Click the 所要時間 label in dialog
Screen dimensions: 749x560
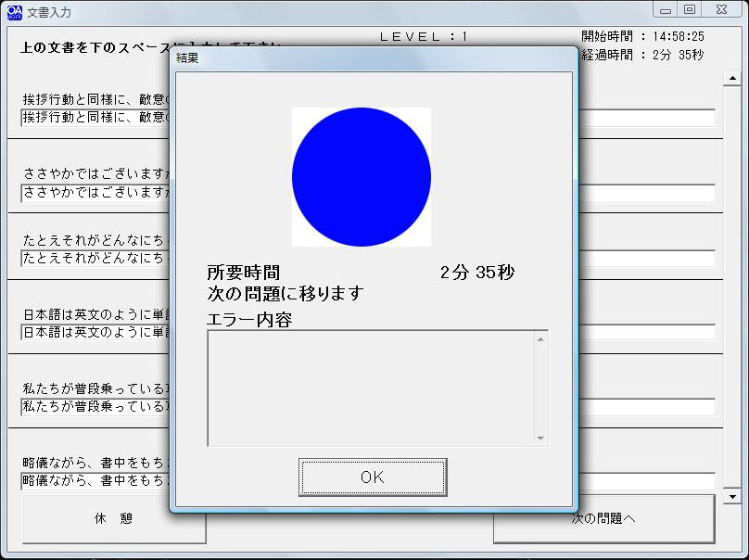click(x=244, y=273)
